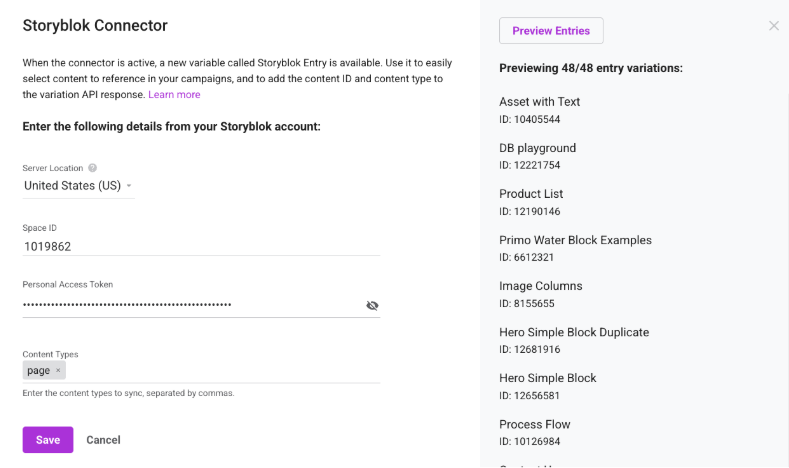789x468 pixels.
Task: Click the Space ID input field
Action: coord(201,247)
